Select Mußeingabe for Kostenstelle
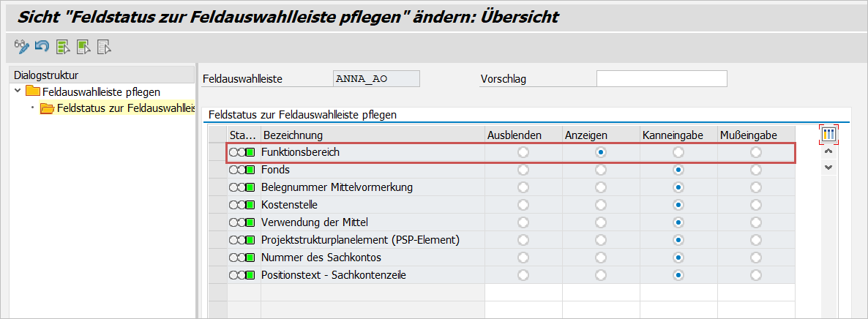 pyautogui.click(x=755, y=205)
